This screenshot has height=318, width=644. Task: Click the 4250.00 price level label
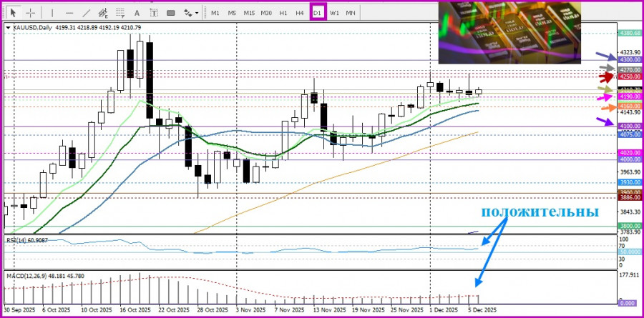click(630, 76)
